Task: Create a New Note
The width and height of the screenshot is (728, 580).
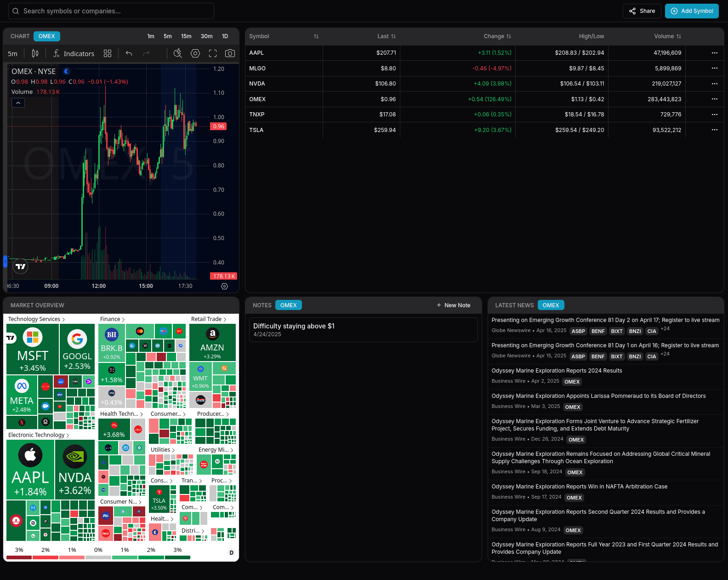Action: click(453, 305)
